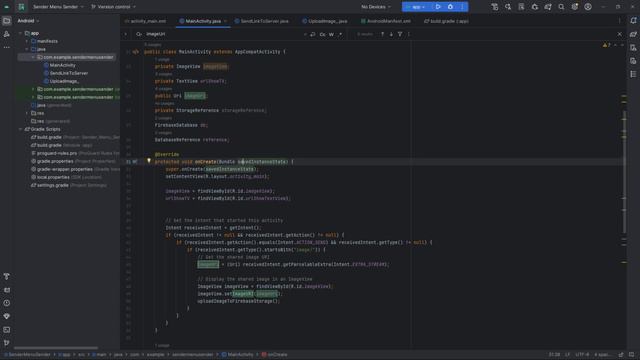Collapse the app module node
The width and height of the screenshot is (640, 360).
click(x=20, y=33)
